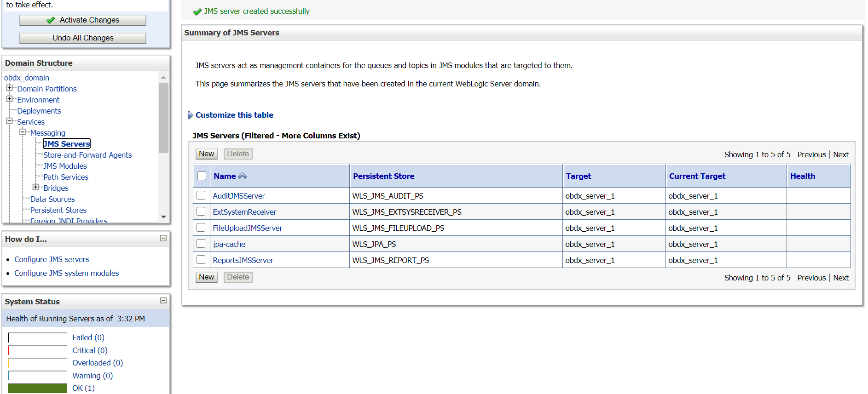868x394 pixels.
Task: Collapse the How do I panel
Action: [163, 238]
